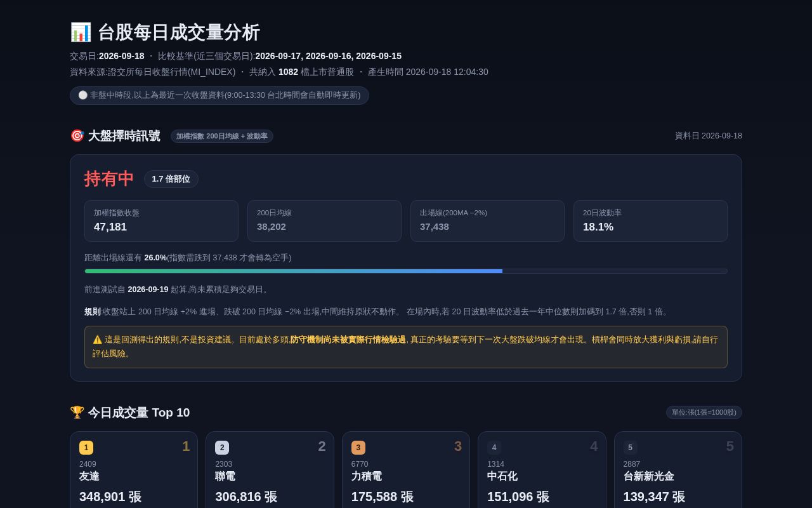Screen dimensions: 812x508
Task: Click bold text 防守機制尚未被實際行情檢驗過
Action: click(x=348, y=340)
